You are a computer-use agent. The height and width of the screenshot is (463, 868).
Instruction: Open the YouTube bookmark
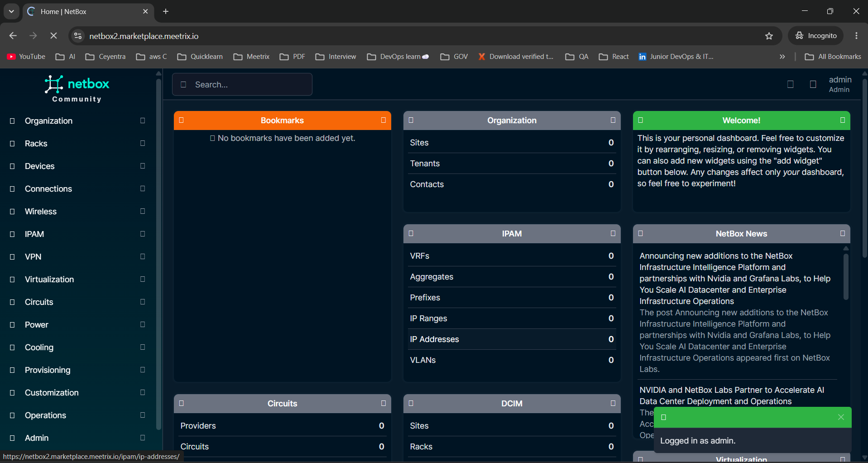tap(26, 57)
